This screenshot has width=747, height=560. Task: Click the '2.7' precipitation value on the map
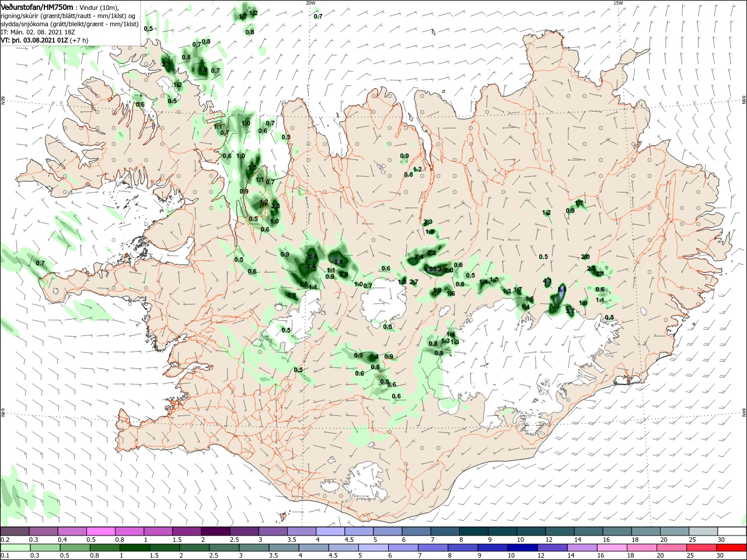coord(414,282)
